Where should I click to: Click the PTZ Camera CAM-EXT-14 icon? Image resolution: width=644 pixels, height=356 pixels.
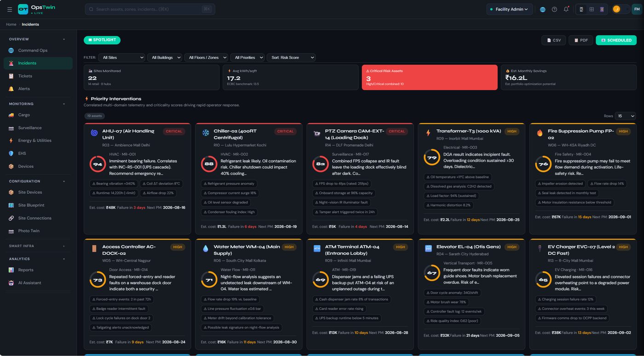317,133
